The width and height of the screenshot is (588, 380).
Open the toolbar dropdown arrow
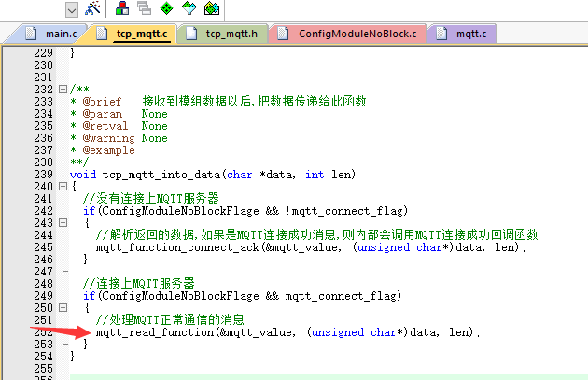72,9
